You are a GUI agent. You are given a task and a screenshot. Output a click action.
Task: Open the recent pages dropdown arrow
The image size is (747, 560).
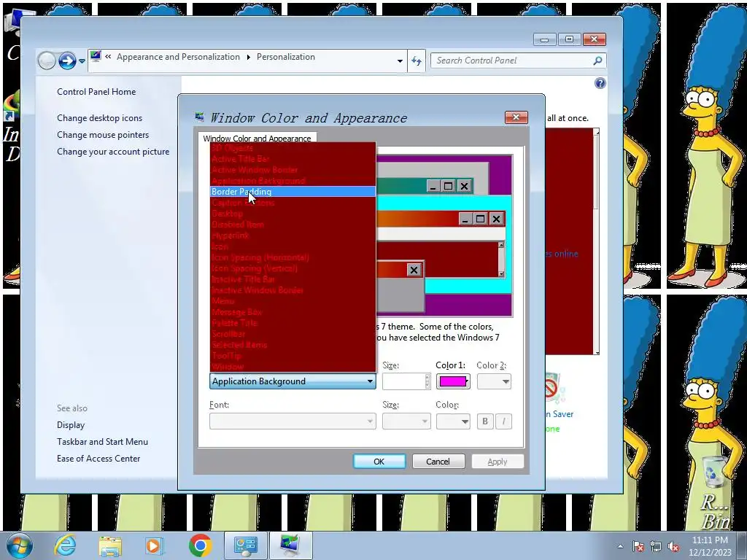pos(82,61)
